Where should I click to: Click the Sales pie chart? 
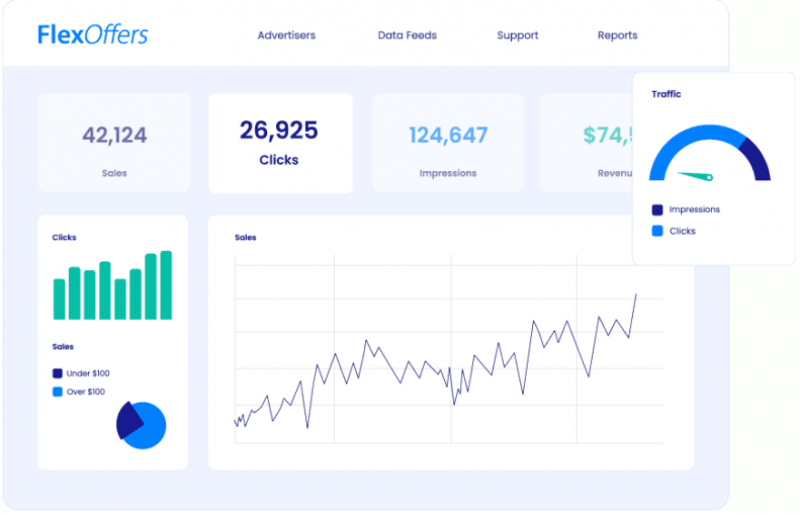pos(142,425)
